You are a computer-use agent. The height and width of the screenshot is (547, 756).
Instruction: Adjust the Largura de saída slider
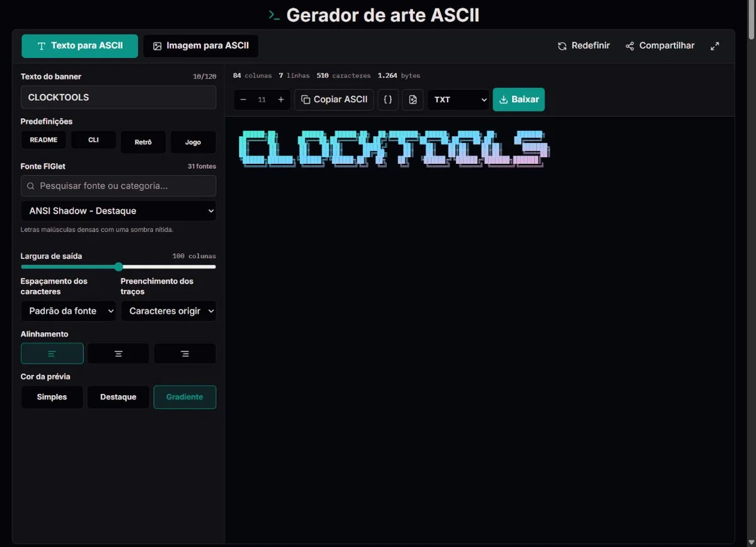[118, 267]
